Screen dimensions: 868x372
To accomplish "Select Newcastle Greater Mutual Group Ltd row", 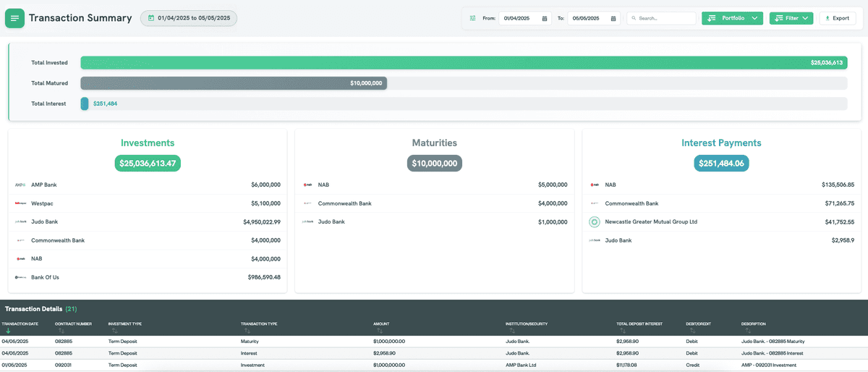I will coord(722,221).
